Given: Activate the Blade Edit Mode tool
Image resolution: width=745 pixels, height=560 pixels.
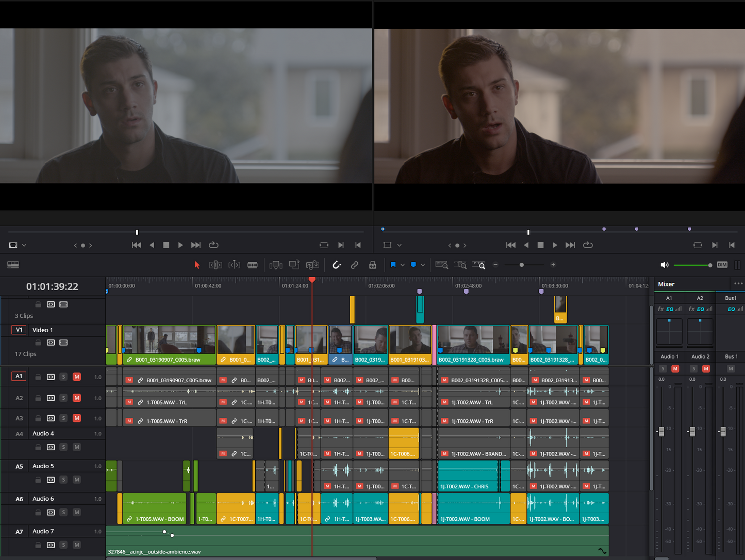Looking at the screenshot, I should pyautogui.click(x=252, y=265).
